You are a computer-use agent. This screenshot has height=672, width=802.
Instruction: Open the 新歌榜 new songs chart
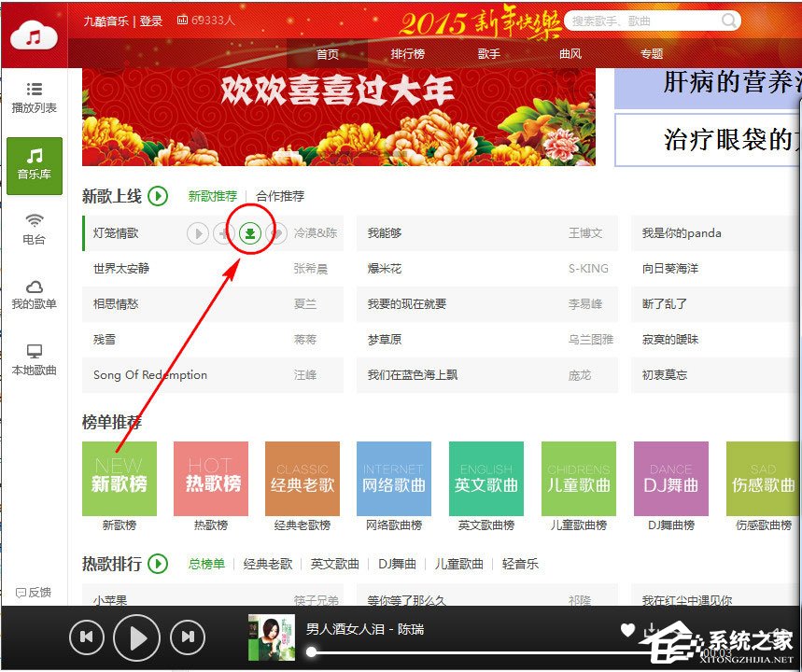(120, 477)
